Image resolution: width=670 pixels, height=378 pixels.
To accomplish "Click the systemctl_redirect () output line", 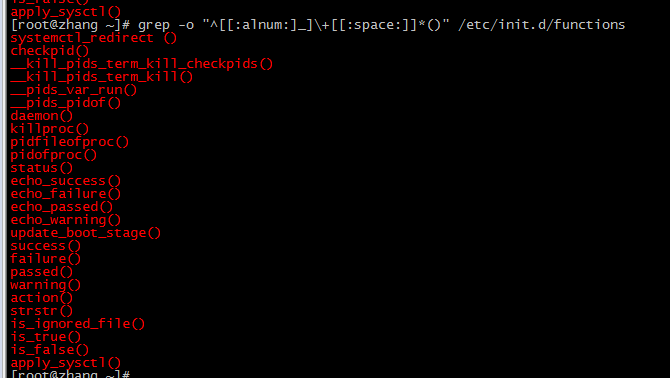I will pos(94,38).
